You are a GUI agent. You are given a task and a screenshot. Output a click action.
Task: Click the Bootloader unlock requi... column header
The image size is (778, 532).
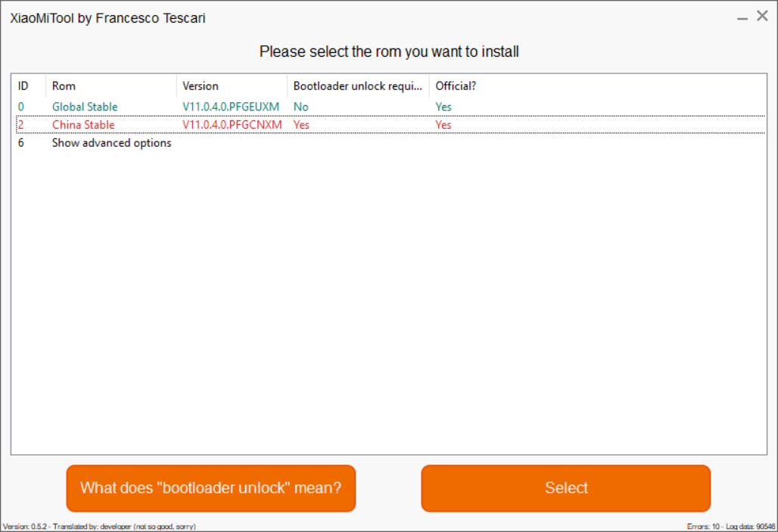[358, 86]
